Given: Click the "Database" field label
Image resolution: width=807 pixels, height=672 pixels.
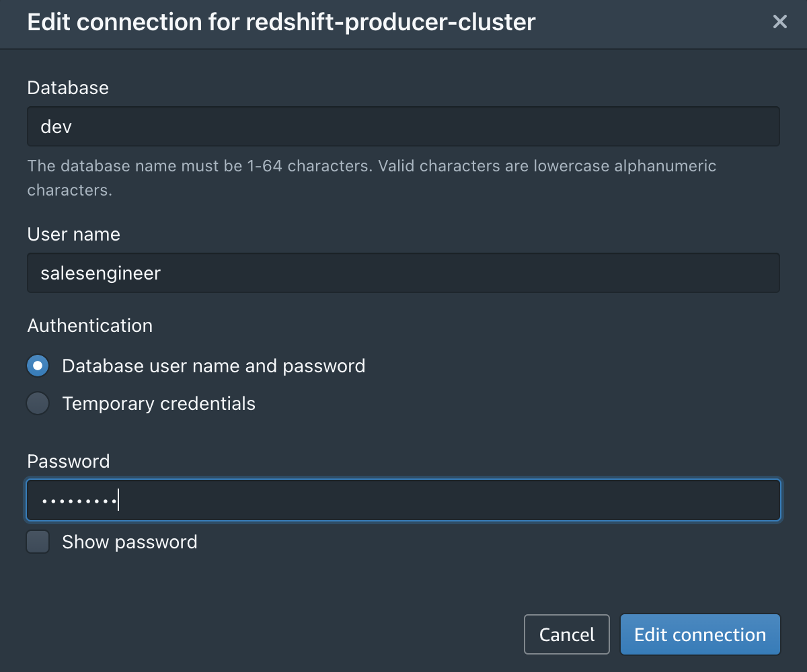Looking at the screenshot, I should coord(68,87).
